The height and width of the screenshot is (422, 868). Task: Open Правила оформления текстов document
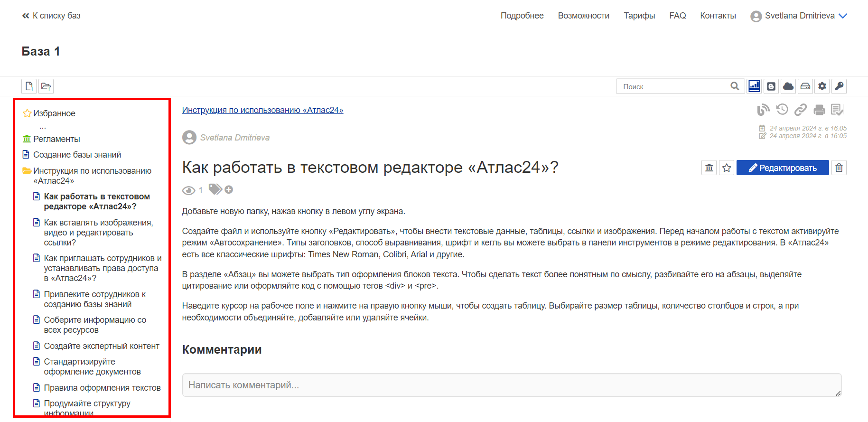[x=102, y=388]
